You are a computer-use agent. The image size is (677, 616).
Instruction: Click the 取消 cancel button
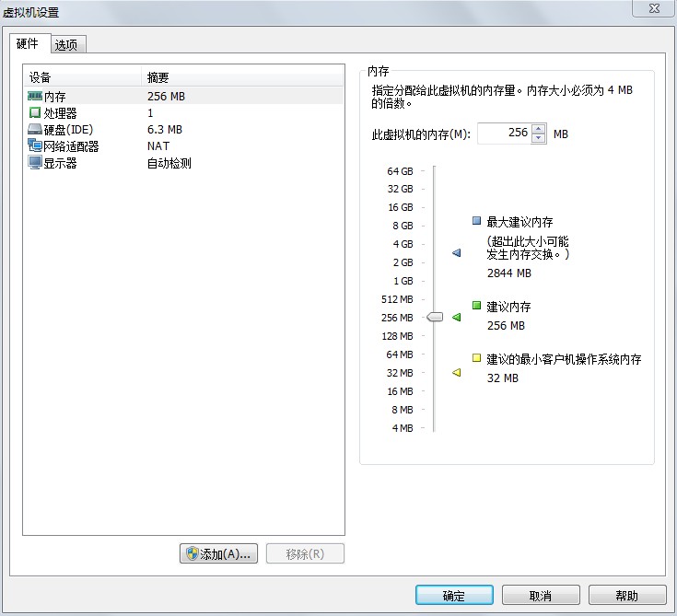tap(541, 595)
